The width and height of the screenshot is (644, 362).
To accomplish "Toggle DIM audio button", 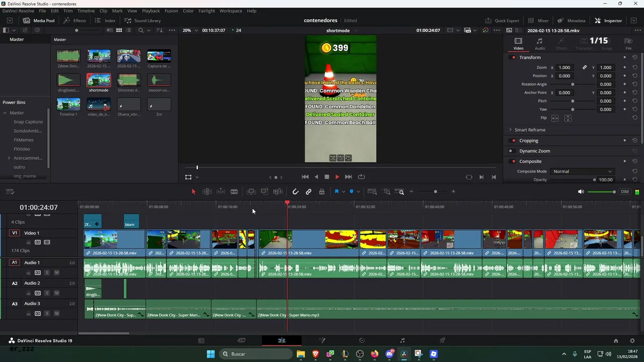I will point(624,192).
